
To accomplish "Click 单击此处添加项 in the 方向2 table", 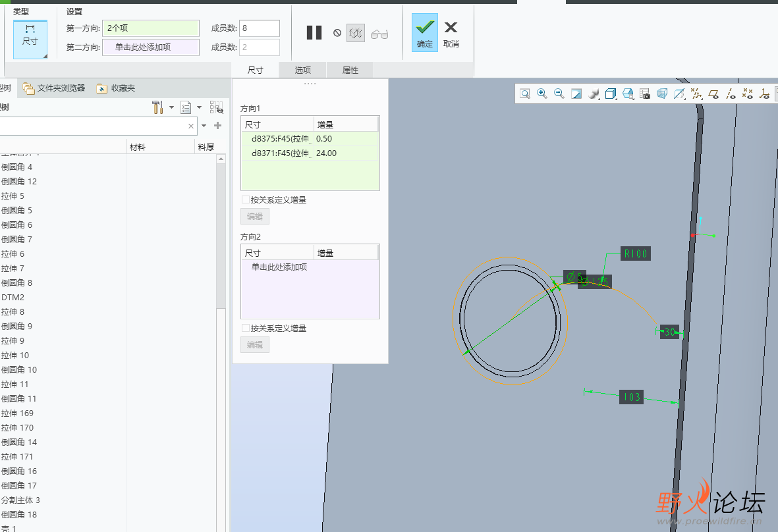I will click(x=279, y=267).
